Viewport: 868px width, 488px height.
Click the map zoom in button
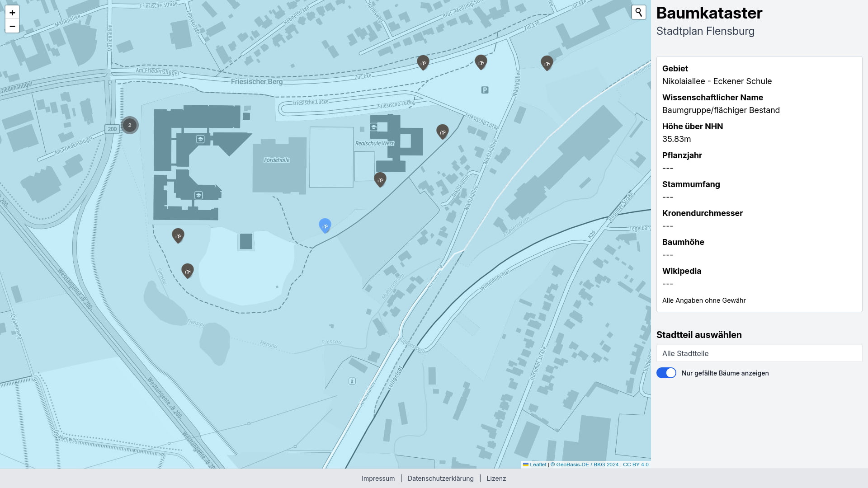click(12, 13)
